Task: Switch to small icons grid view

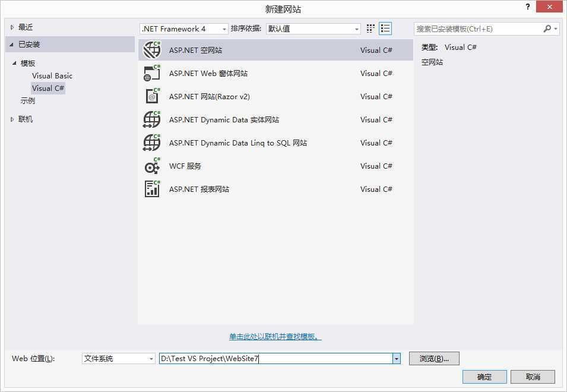Action: point(370,29)
